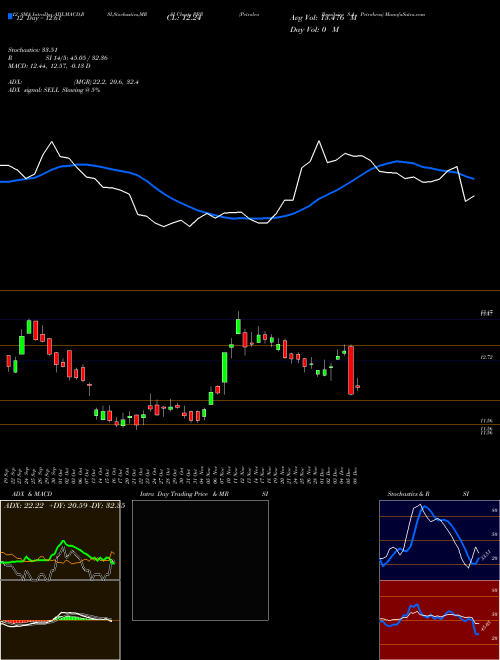The height and width of the screenshot is (660, 500).
Task: Click the 12 Day = 12.61 label
Action: [37, 18]
